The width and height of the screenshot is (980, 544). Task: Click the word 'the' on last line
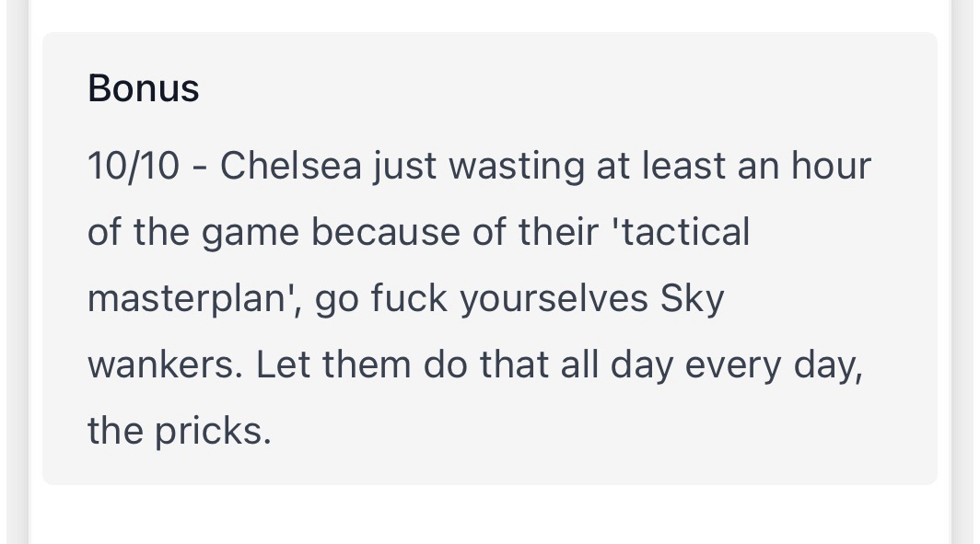(115, 431)
